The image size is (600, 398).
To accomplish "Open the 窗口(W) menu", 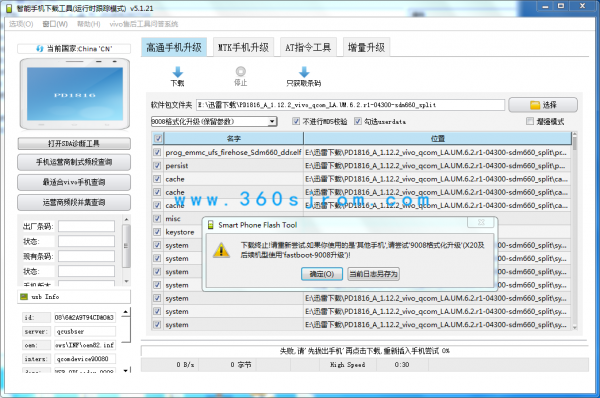I will coord(55,24).
